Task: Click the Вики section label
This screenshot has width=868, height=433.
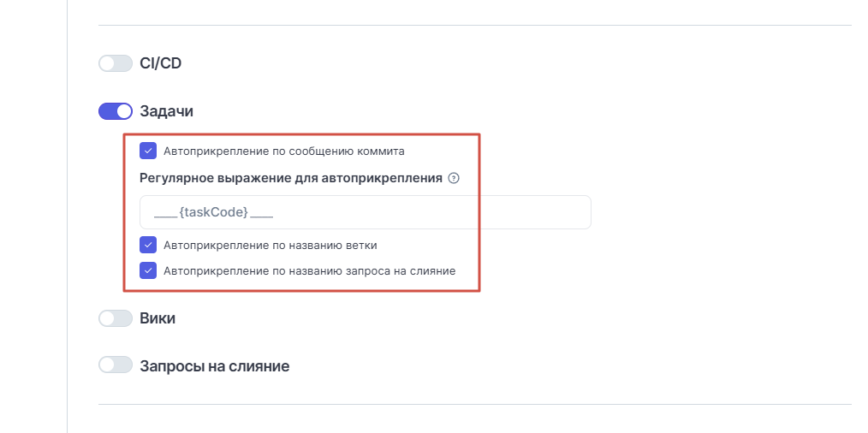Action: (158, 318)
